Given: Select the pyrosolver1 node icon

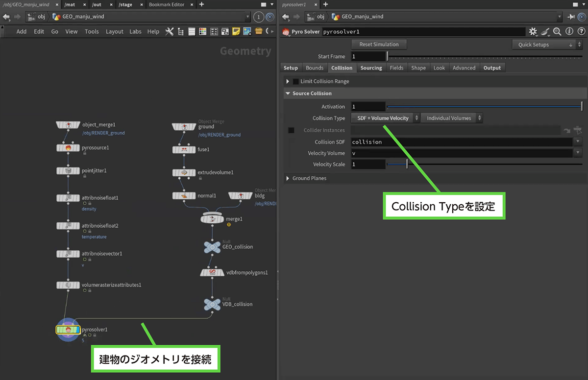Looking at the screenshot, I should point(68,330).
